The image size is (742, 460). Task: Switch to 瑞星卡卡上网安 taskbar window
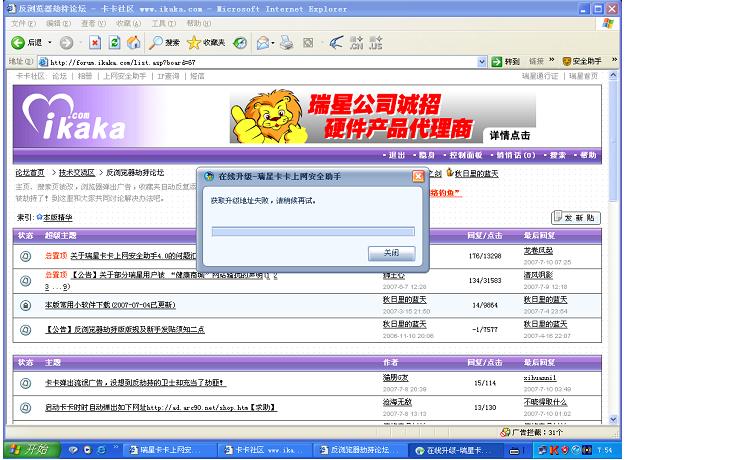pos(170,450)
